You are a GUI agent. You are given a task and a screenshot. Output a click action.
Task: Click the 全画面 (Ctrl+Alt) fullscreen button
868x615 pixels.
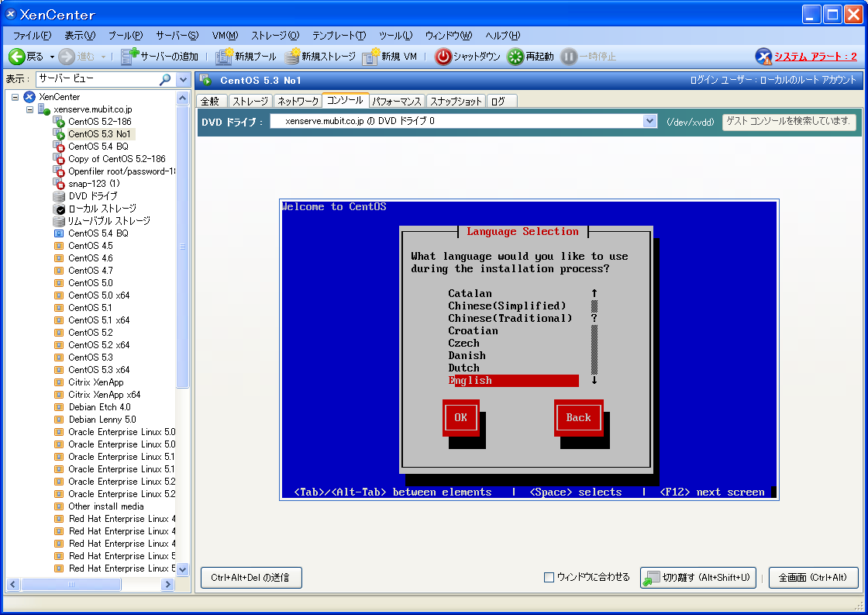[x=813, y=578]
